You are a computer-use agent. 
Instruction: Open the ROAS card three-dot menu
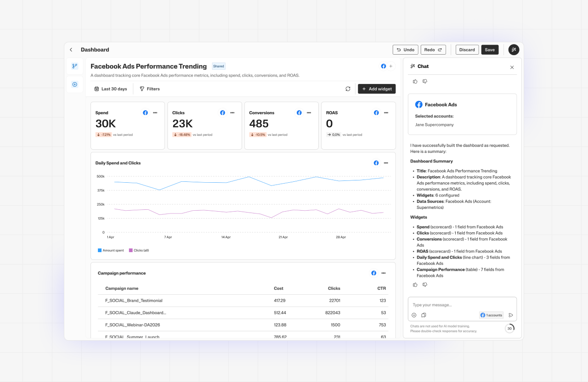(x=386, y=112)
